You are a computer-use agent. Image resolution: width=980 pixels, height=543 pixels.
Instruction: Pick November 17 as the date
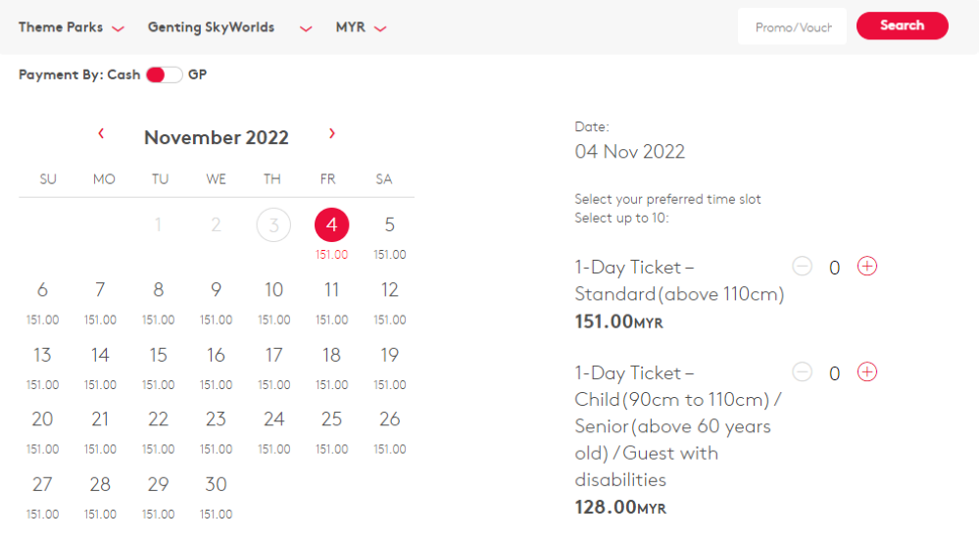273,367
